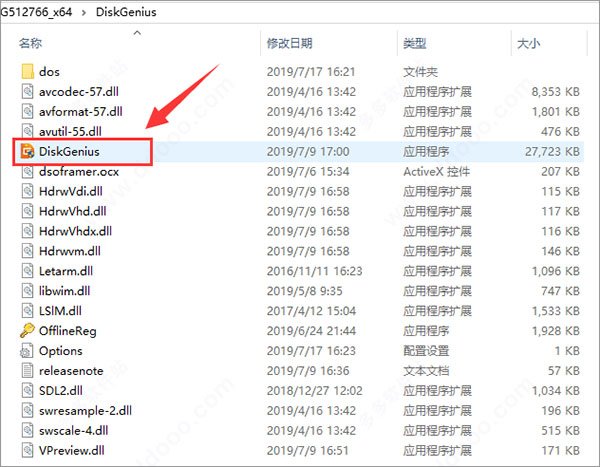Click the HdrwVdi.dll file icon
600x467 pixels.
pyautogui.click(x=28, y=191)
